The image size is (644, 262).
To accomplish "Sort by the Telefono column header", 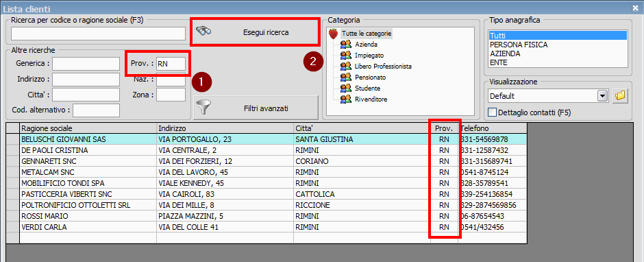I will [x=493, y=128].
